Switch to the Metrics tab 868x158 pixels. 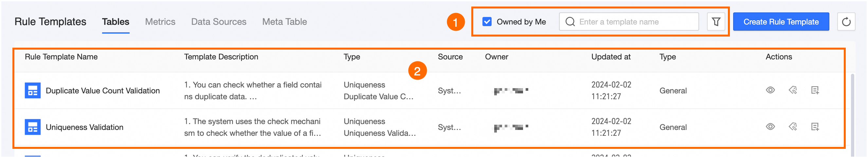pyautogui.click(x=160, y=22)
